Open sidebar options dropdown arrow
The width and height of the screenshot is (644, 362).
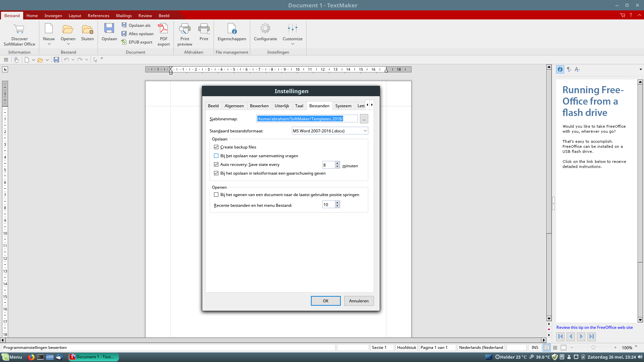pos(640,69)
